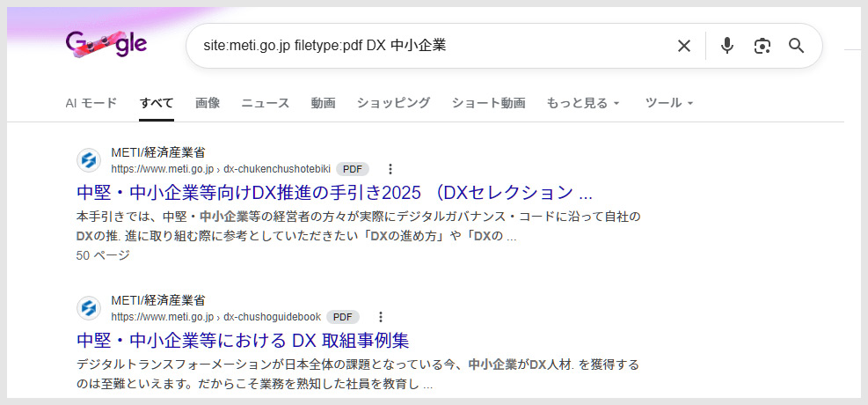The height and width of the screenshot is (405, 868).
Task: Click METI/経済産業省 site name on second result
Action: [x=157, y=301]
